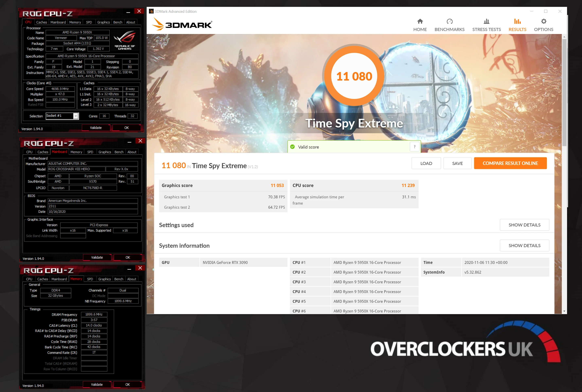This screenshot has width=582, height=392.
Task: Minimize the CPU-Z Memory window
Action: 129,269
